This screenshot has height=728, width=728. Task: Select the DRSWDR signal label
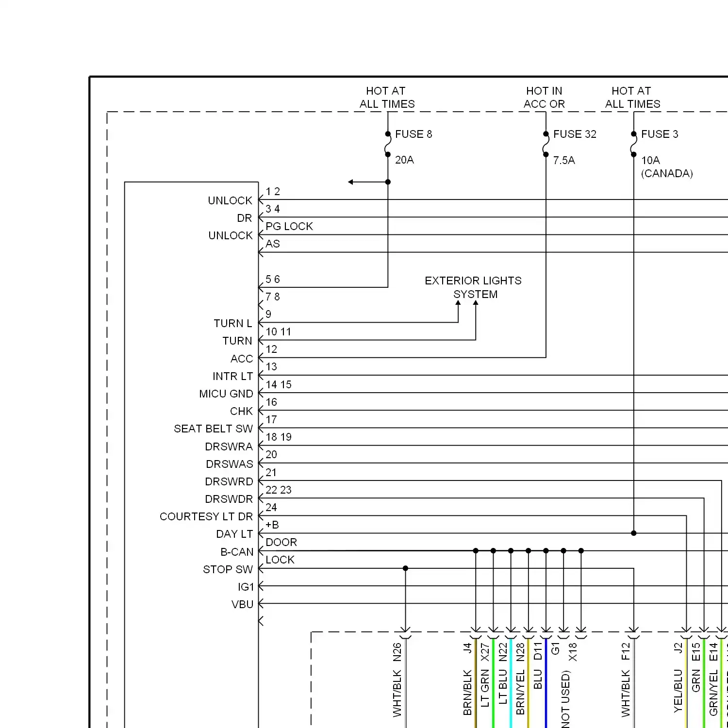pyautogui.click(x=229, y=499)
